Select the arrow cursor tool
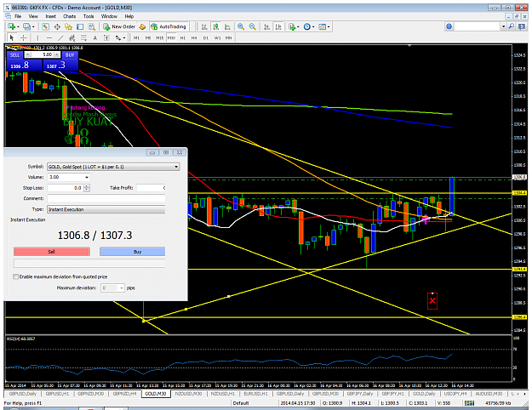This screenshot has width=532, height=410. [12, 37]
